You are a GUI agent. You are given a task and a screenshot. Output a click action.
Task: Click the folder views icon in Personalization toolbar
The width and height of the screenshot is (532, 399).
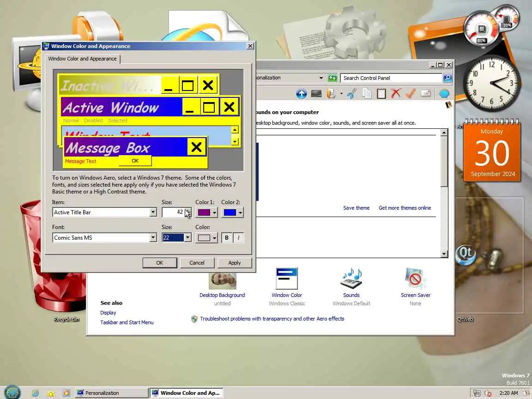click(331, 93)
